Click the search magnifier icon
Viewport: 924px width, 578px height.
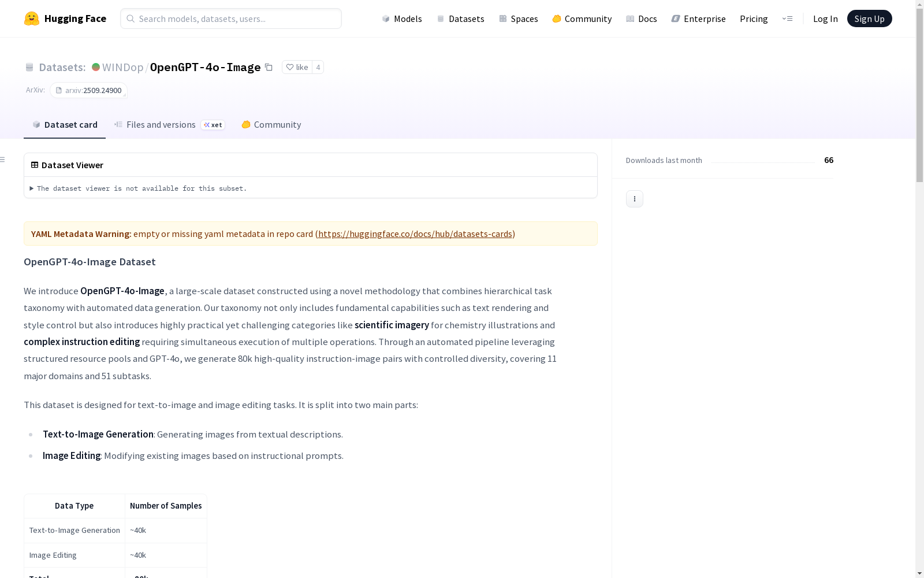click(131, 18)
